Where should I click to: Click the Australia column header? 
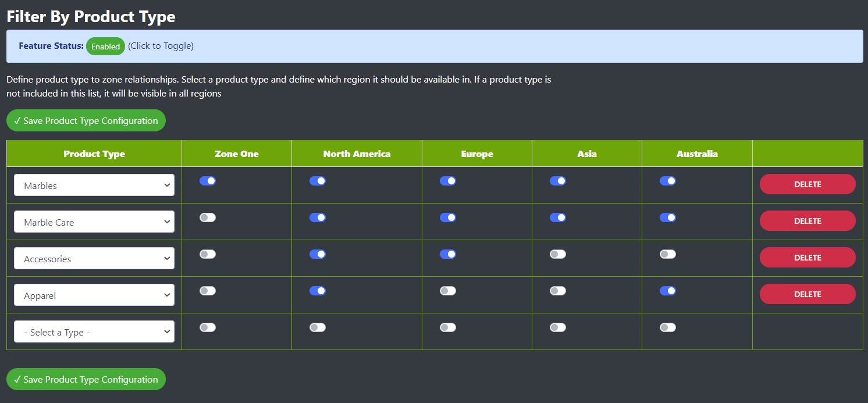click(x=697, y=154)
